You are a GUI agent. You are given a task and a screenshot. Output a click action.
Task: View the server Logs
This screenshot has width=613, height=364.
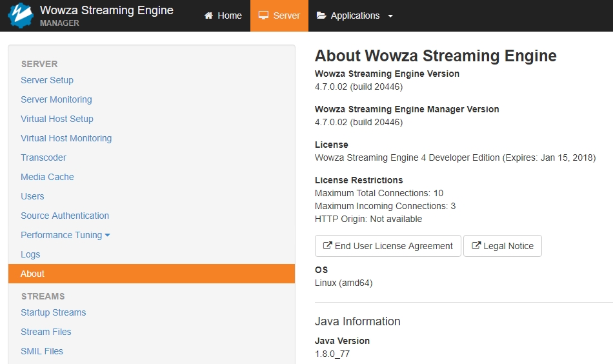coord(30,254)
